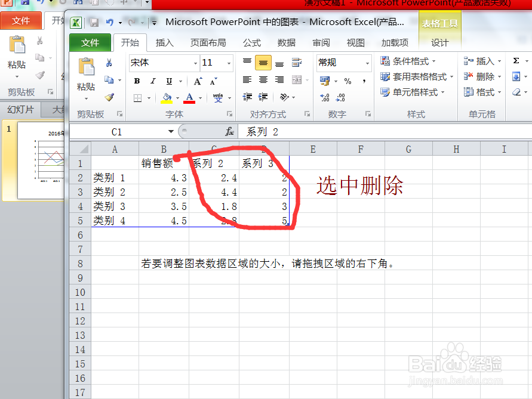Image resolution: width=532 pixels, height=399 pixels.
Task: Toggle middle vertical alignment
Action: pyautogui.click(x=263, y=63)
